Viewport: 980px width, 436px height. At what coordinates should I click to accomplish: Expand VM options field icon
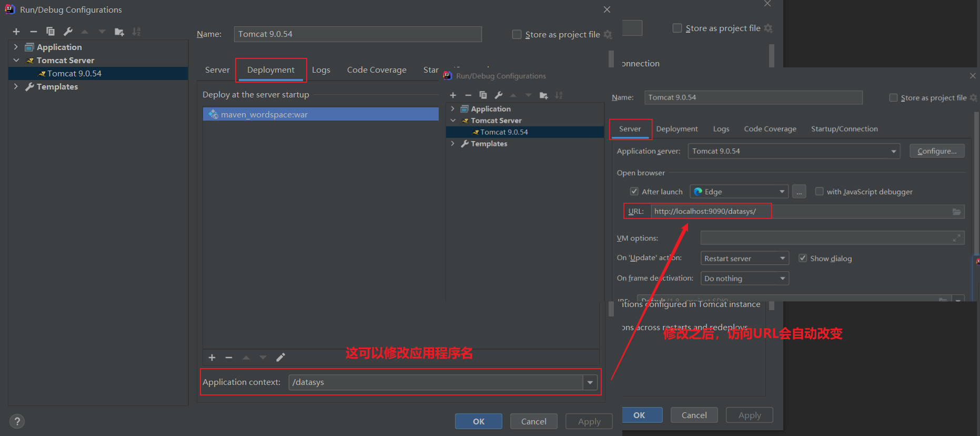(957, 239)
